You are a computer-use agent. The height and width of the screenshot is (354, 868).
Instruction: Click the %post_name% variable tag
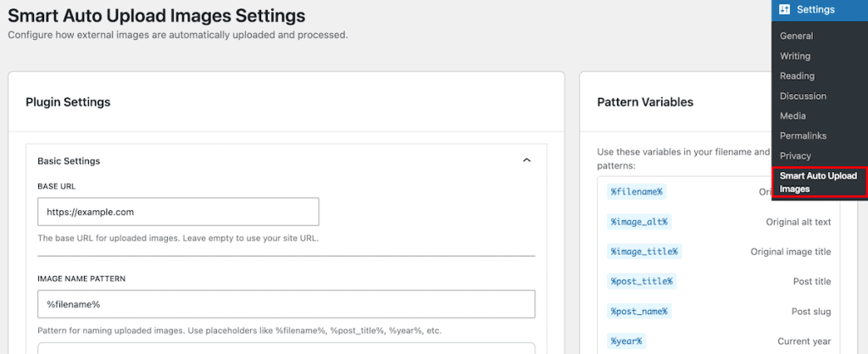click(x=639, y=312)
